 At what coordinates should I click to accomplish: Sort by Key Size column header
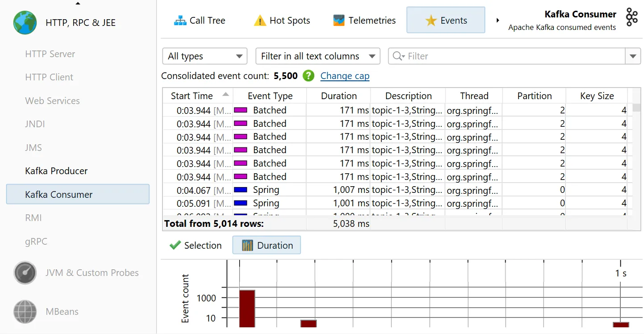click(x=597, y=96)
